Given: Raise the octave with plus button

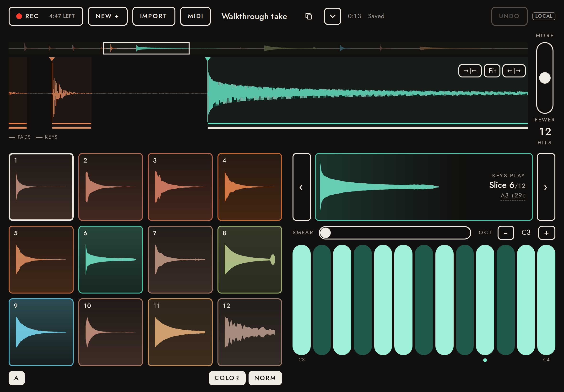Looking at the screenshot, I should pyautogui.click(x=547, y=233).
